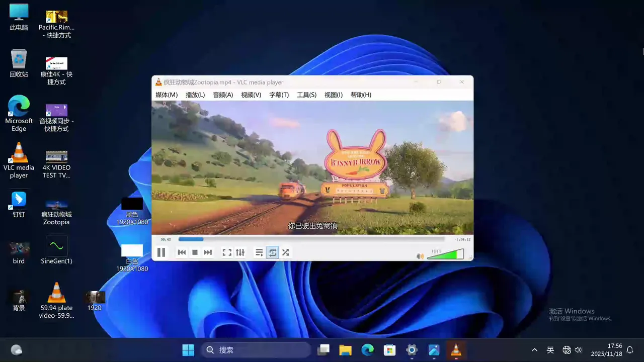The image size is (644, 362).
Task: Open the 媒体(M) menu
Action: point(167,95)
